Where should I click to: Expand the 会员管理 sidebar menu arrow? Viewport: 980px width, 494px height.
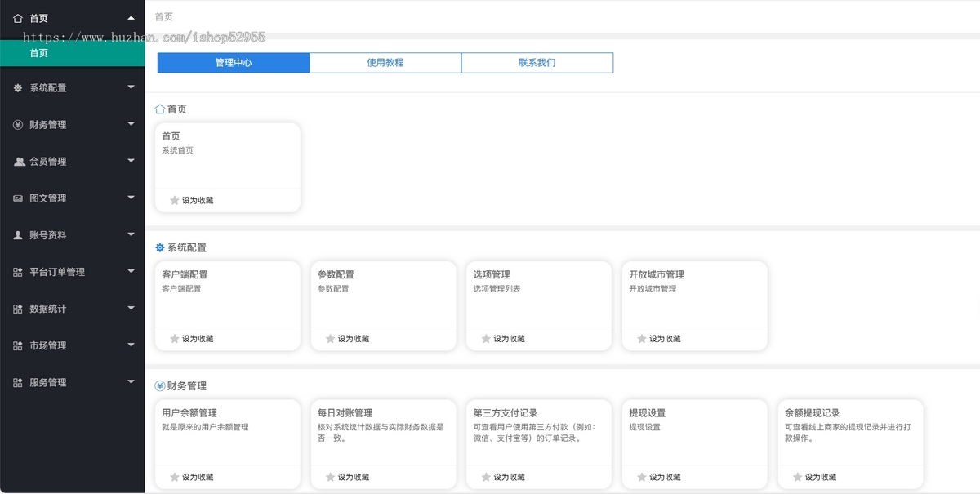[131, 160]
